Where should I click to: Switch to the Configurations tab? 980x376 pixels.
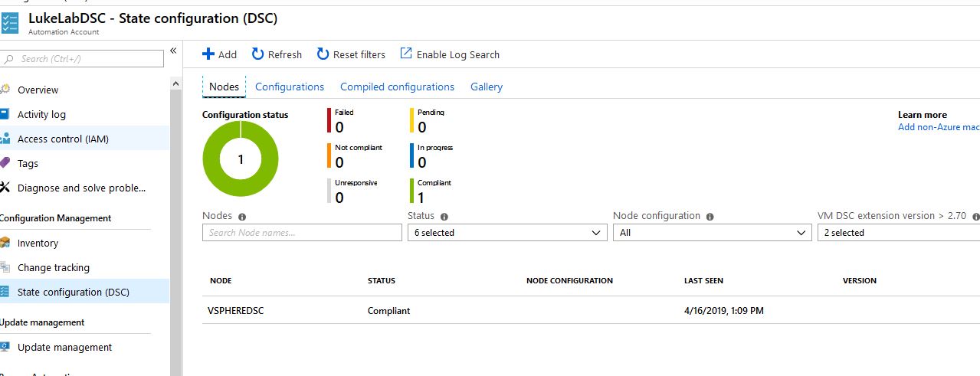click(290, 87)
